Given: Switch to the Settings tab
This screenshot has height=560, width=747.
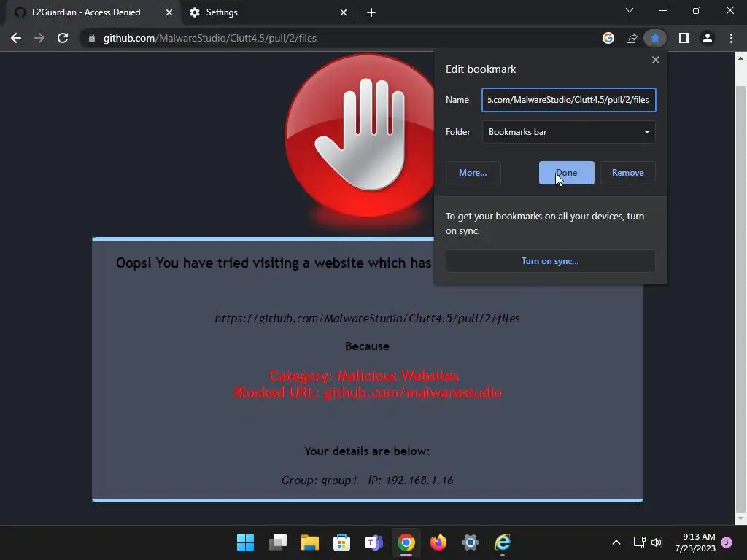Looking at the screenshot, I should click(x=222, y=12).
